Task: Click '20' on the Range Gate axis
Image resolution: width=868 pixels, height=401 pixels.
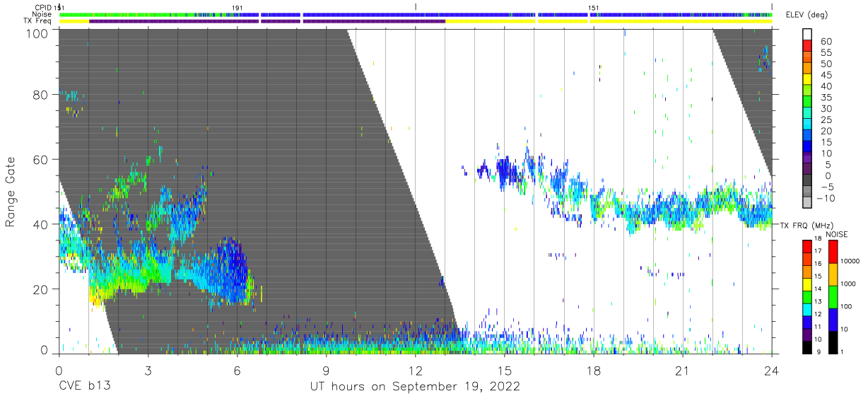Action: click(x=40, y=290)
